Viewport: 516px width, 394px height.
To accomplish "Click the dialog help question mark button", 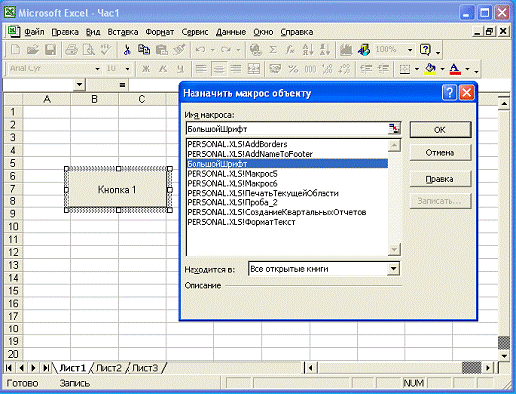I will pyautogui.click(x=449, y=92).
